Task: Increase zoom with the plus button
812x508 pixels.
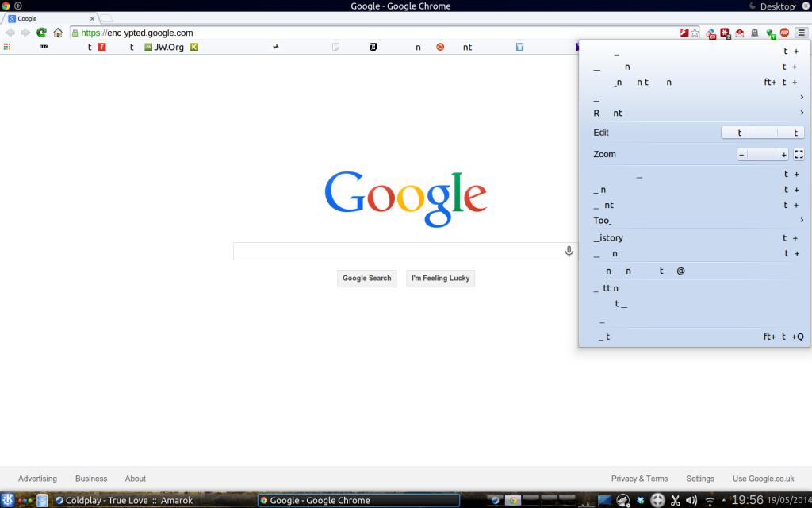Action: [x=783, y=155]
